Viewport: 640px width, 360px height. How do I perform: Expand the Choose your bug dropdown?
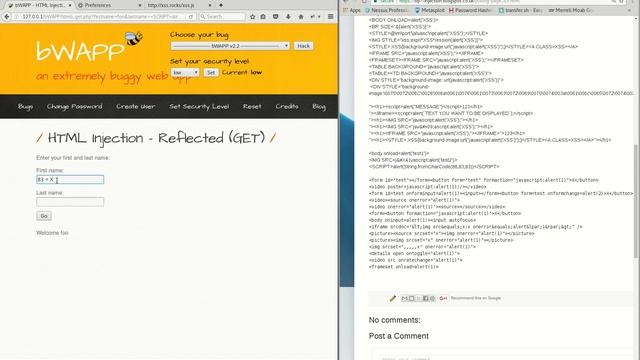[230, 46]
